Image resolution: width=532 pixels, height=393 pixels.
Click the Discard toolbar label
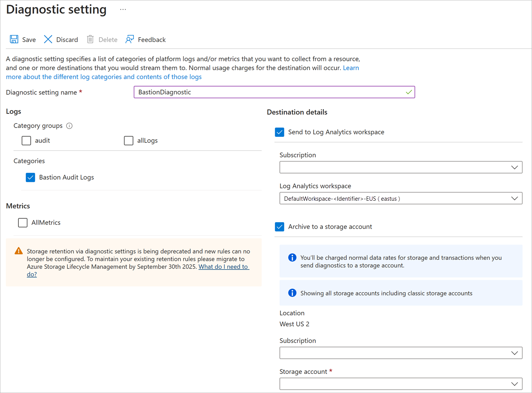click(x=67, y=39)
